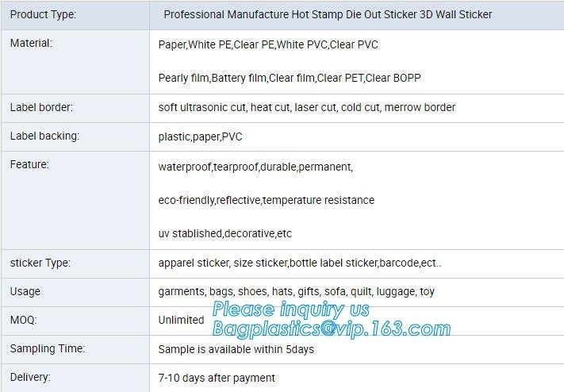Click the "soft ultrasonic cut, heat cut" value
The height and width of the screenshot is (392, 564).
tap(306, 107)
